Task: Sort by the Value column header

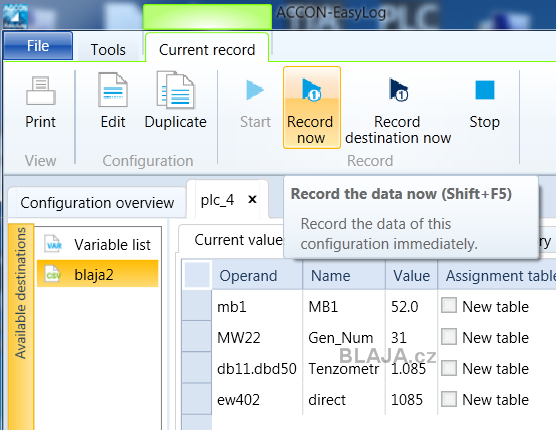Action: click(411, 275)
